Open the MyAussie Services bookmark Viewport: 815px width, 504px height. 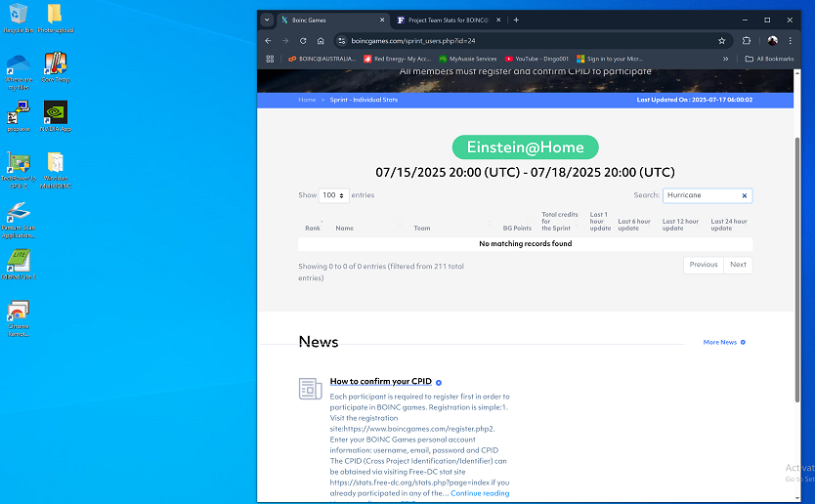pos(467,59)
